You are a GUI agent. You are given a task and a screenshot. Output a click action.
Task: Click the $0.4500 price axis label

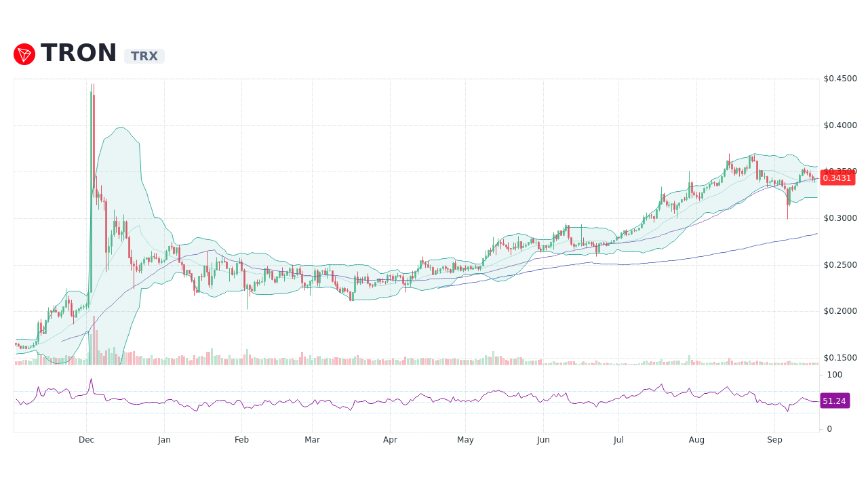click(839, 79)
